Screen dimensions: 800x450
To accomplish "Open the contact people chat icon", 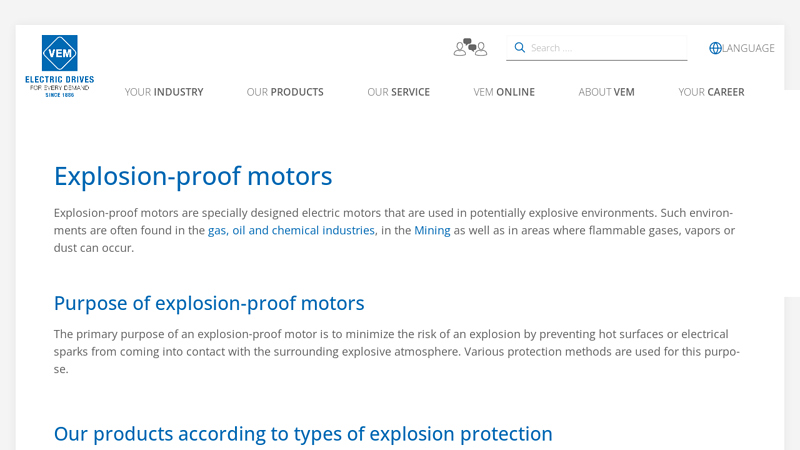I will click(470, 47).
